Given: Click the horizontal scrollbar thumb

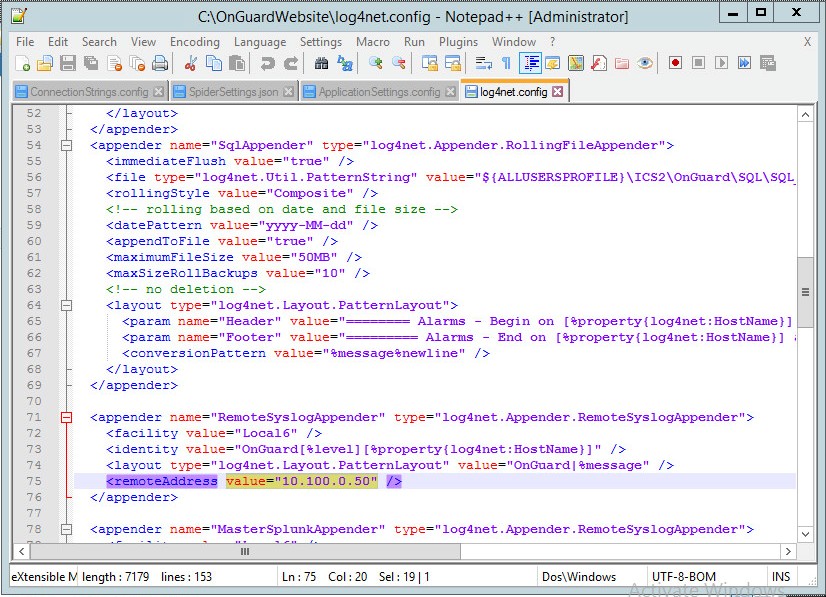Looking at the screenshot, I should (x=245, y=552).
